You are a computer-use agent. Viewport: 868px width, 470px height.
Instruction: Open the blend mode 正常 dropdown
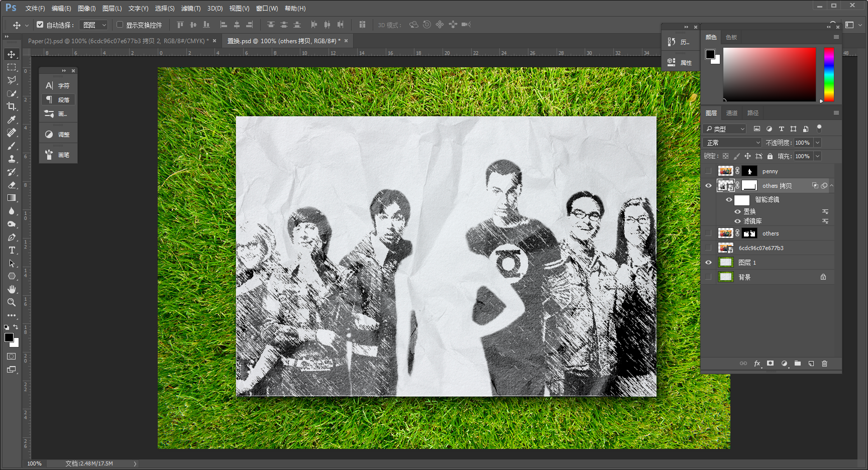[733, 143]
